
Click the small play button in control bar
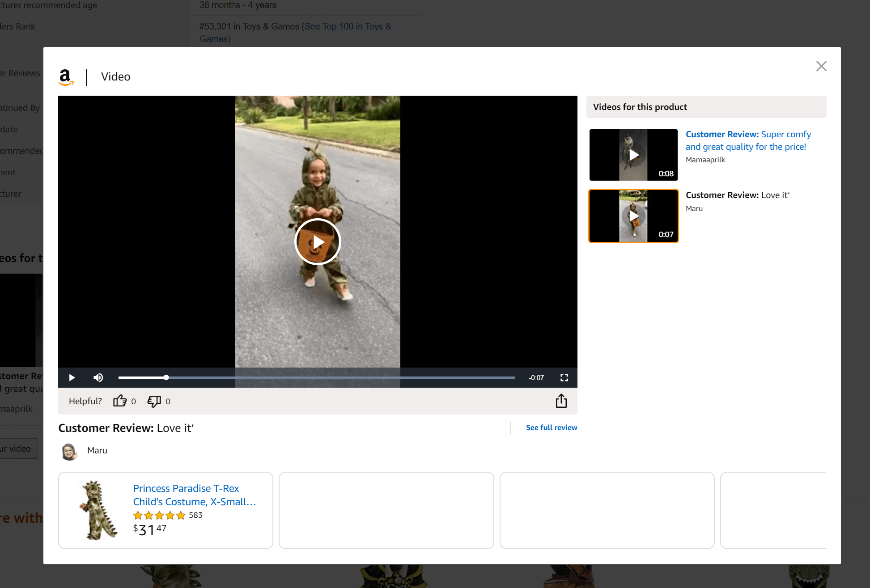(x=72, y=378)
